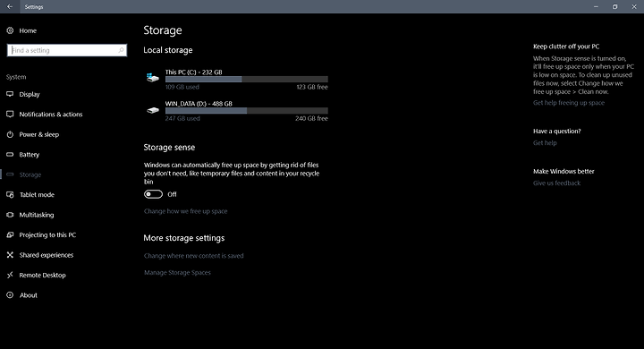The image size is (644, 349).
Task: Select the Remote Desktop icon
Action: pos(10,275)
